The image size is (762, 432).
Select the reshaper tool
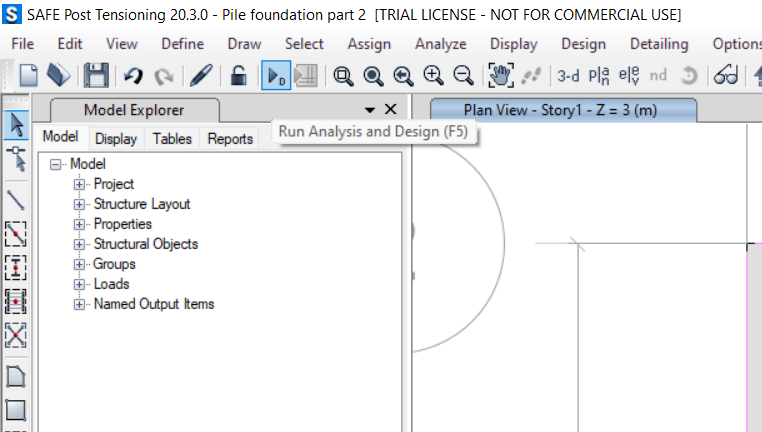17,158
